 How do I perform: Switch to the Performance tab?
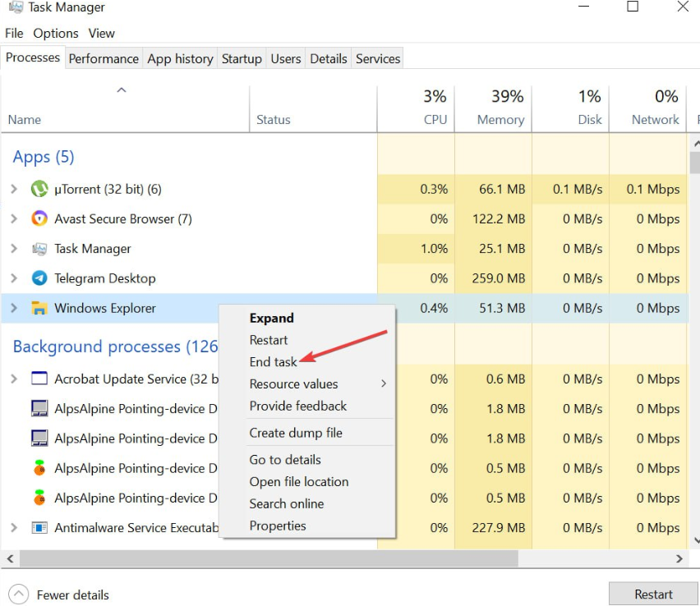pos(104,58)
